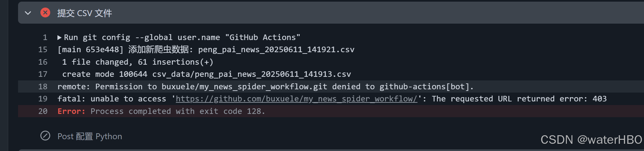Select log line number 18
The width and height of the screenshot is (644, 151).
43,87
